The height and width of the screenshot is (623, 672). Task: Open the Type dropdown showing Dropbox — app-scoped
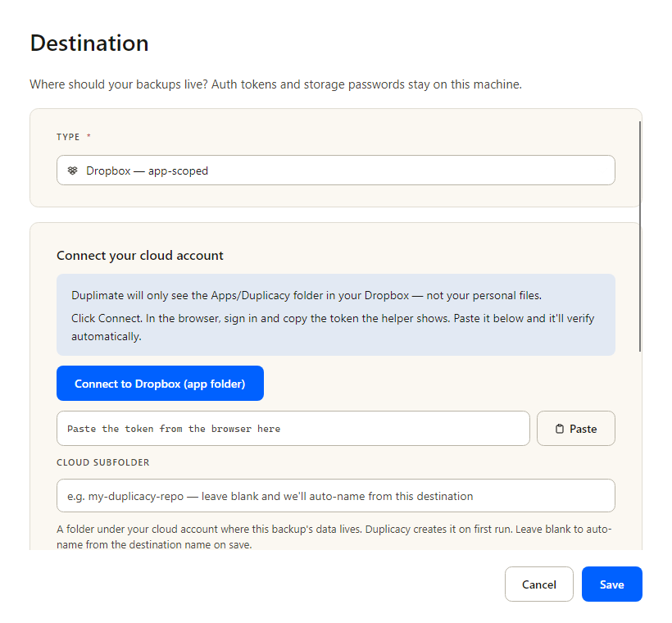335,171
